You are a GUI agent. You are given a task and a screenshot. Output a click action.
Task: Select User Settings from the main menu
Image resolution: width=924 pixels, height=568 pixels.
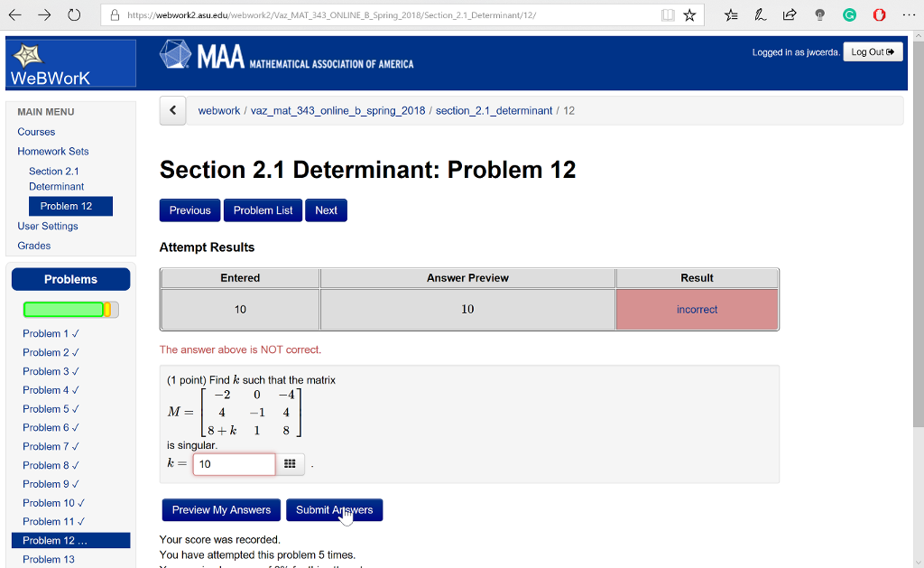[47, 226]
